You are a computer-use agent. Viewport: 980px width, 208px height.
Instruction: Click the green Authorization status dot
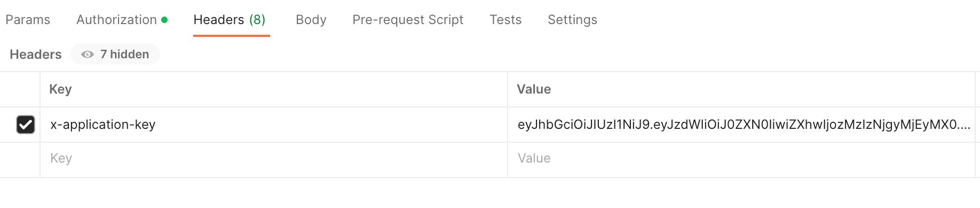click(x=164, y=20)
